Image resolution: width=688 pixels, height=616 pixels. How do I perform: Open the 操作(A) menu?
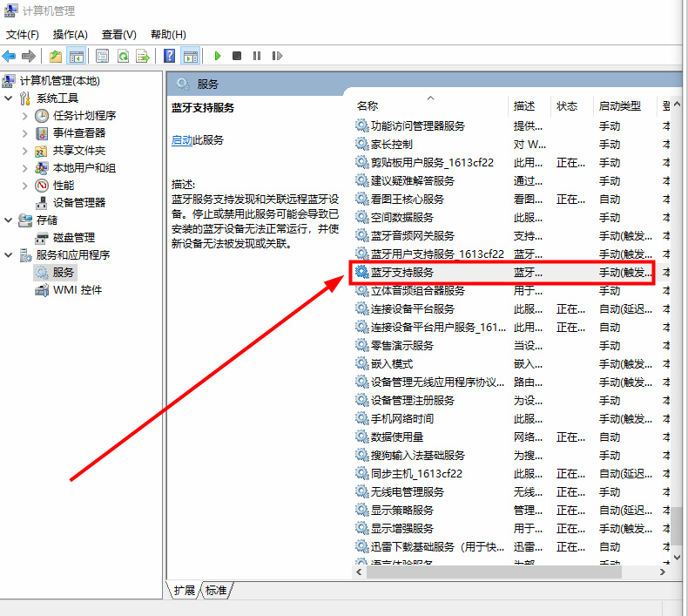(70, 34)
